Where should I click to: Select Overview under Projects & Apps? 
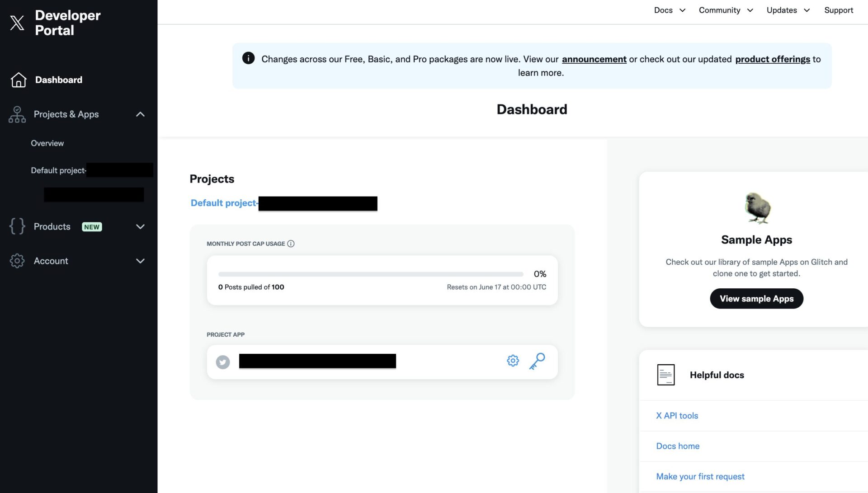pos(47,143)
